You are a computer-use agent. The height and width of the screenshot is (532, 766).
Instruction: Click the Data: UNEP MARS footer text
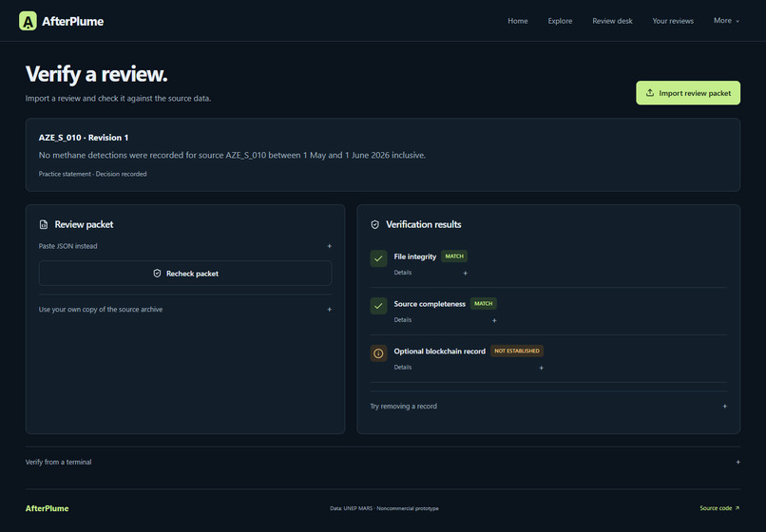click(x=384, y=508)
